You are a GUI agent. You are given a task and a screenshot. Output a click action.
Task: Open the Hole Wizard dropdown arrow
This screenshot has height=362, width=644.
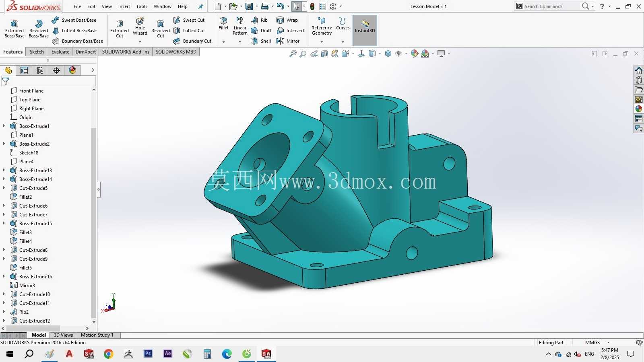click(140, 42)
